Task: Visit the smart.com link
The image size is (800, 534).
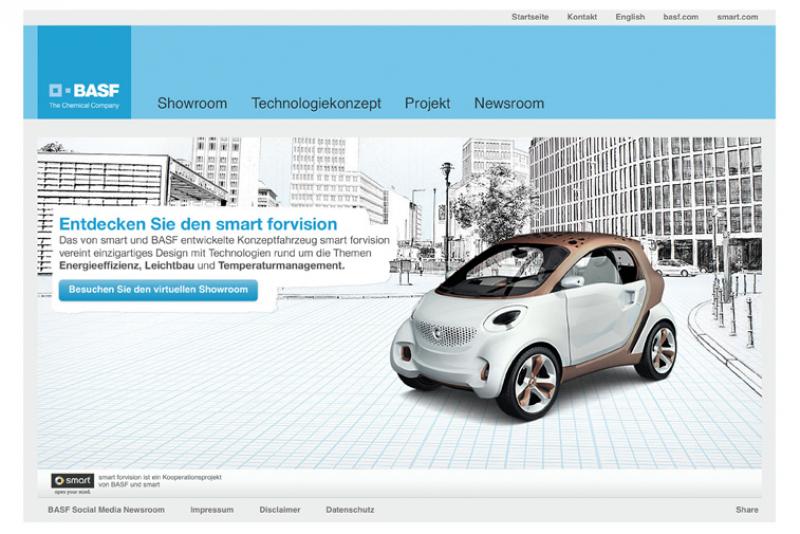Action: point(737,17)
